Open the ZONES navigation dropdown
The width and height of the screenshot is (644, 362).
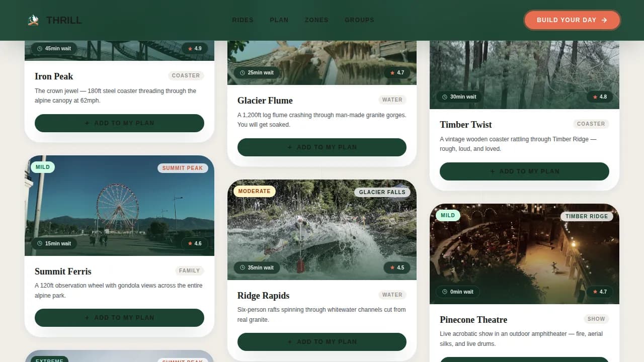316,20
